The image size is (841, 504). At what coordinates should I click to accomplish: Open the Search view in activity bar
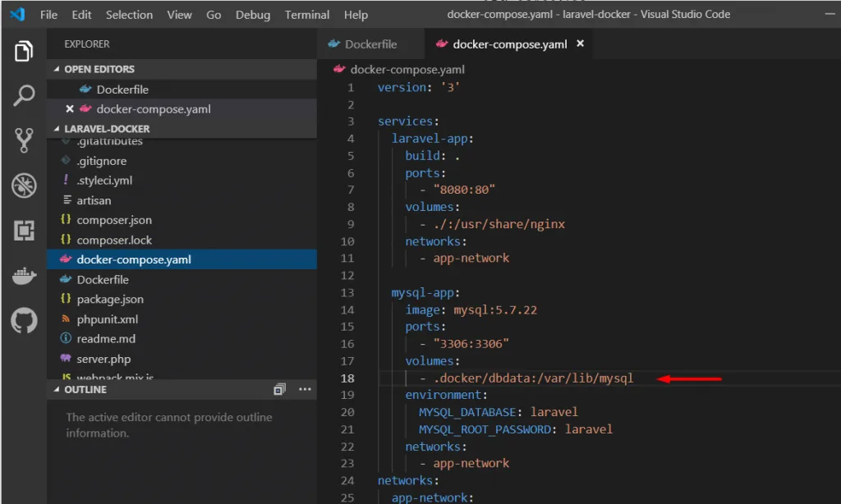24,95
